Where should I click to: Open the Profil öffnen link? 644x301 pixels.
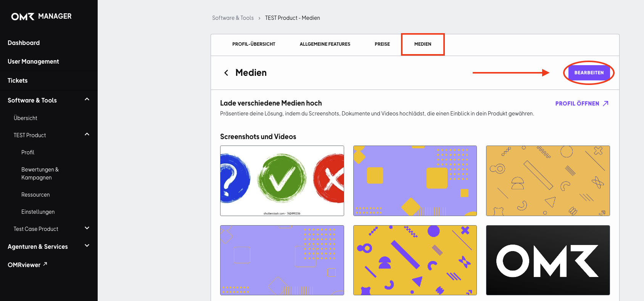coord(577,104)
